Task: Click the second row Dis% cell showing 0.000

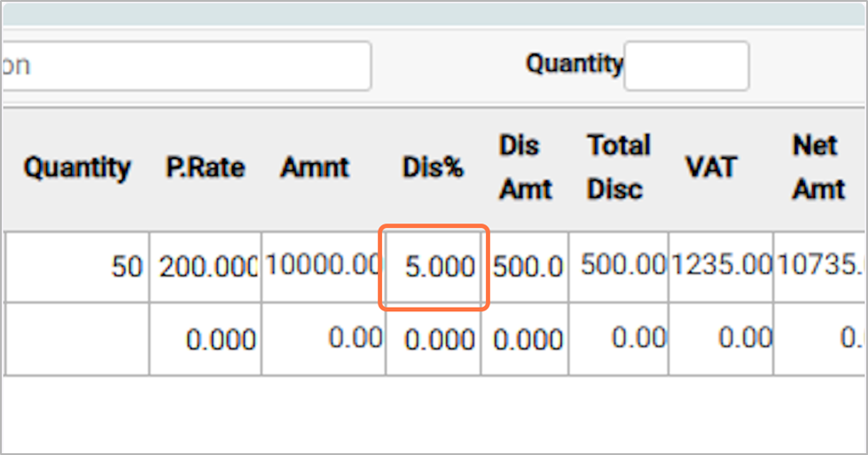Action: point(434,339)
